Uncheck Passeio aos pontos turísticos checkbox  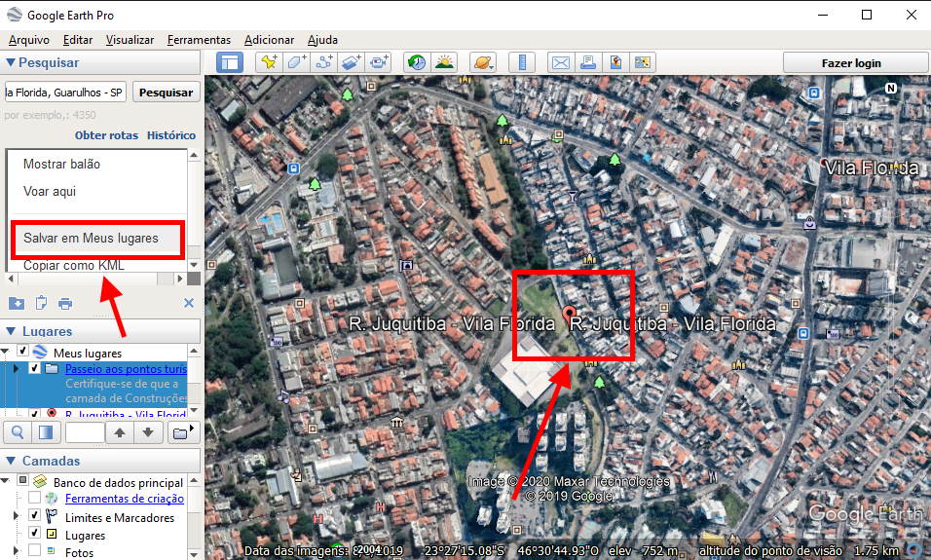pos(34,368)
